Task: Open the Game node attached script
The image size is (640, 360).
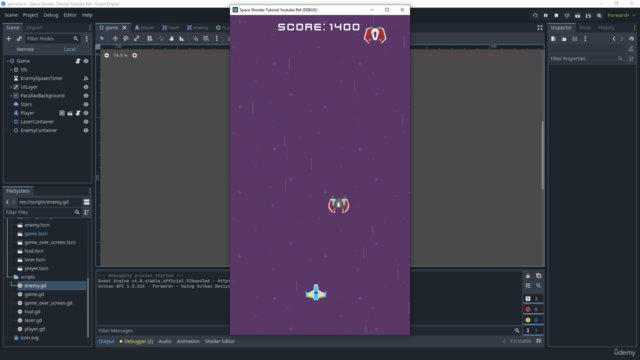Action: coord(78,61)
